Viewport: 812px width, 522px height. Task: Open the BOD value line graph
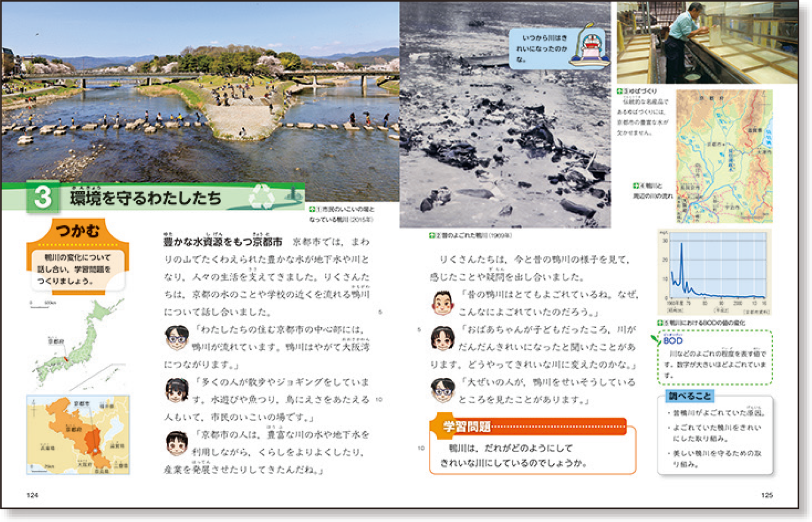[714, 271]
